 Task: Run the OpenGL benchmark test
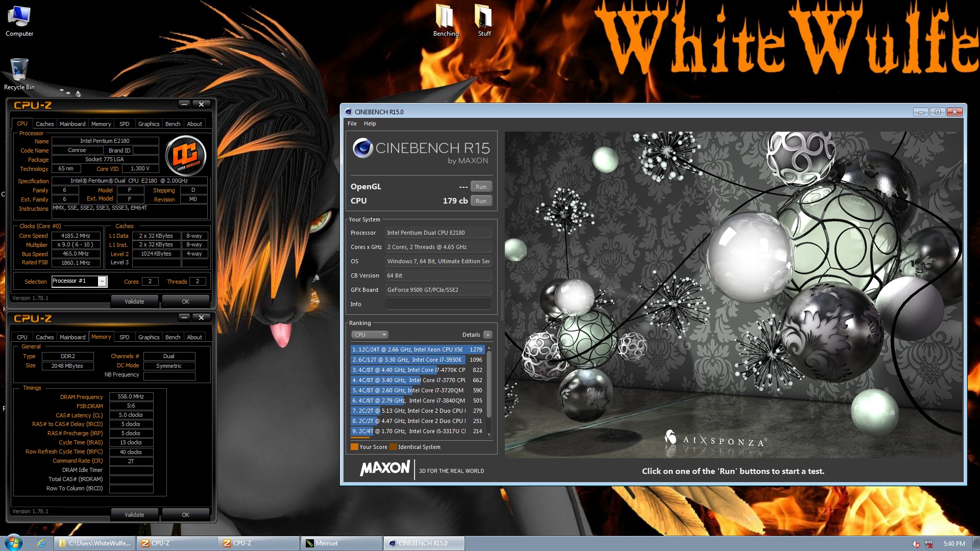point(481,187)
